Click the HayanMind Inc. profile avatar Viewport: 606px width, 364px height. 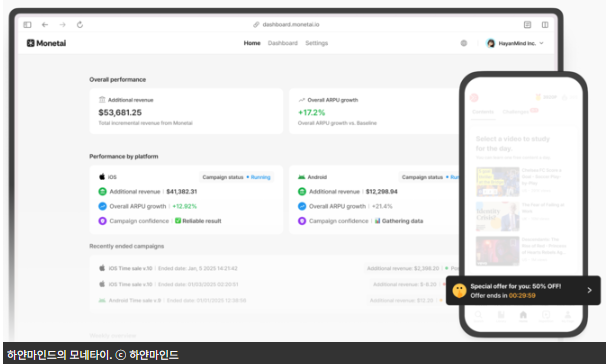click(x=491, y=43)
